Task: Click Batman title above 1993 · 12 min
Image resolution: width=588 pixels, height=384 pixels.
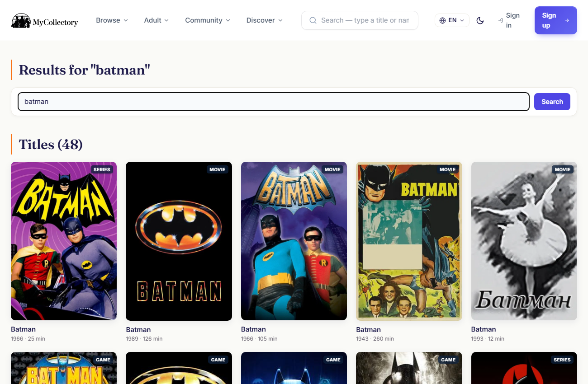Action: (484, 329)
